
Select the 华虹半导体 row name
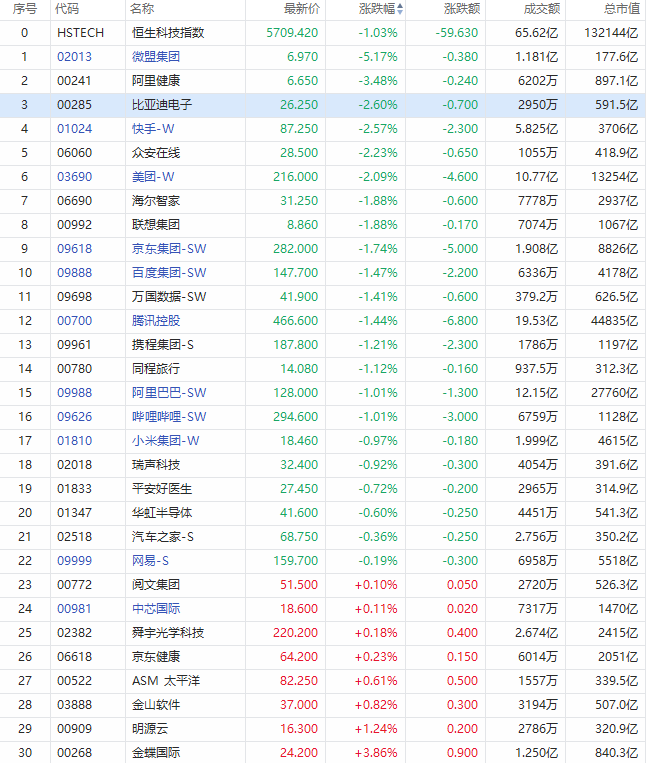(162, 512)
